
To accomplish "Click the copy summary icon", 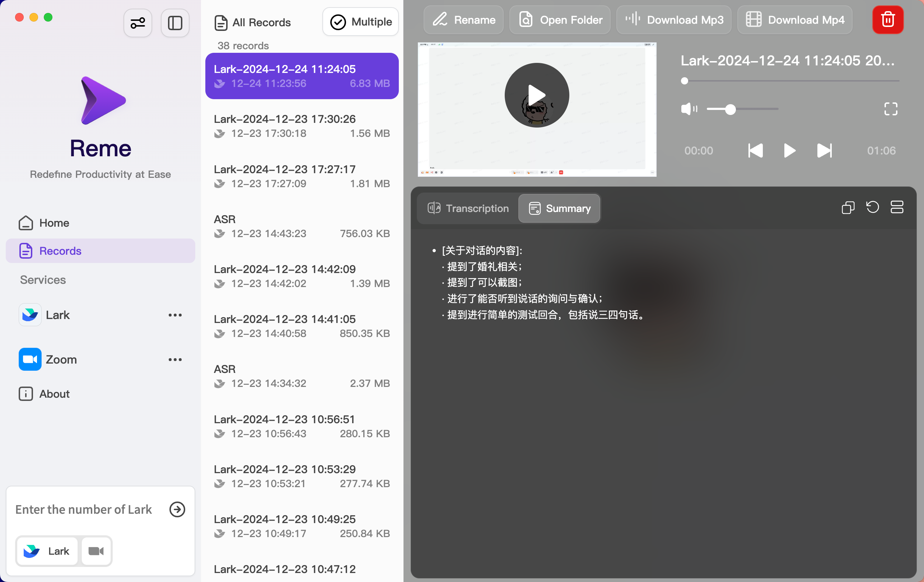I will (848, 208).
